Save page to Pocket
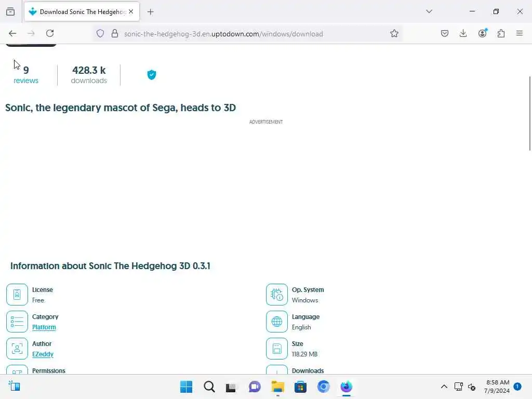532x399 pixels. [445, 33]
